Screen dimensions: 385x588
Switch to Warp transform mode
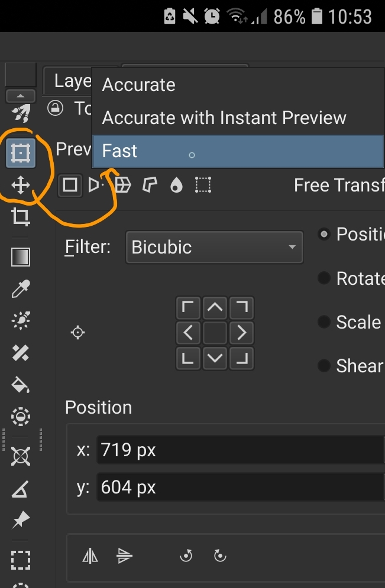(x=123, y=186)
